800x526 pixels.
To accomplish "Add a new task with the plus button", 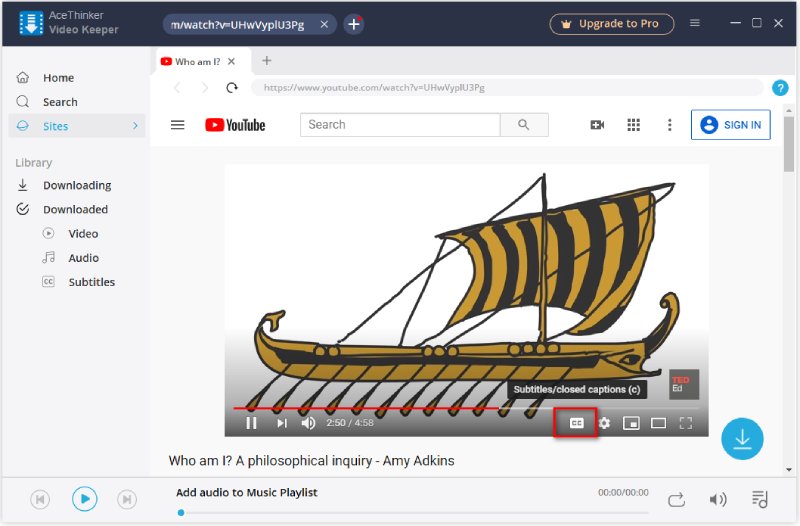I will tap(354, 24).
